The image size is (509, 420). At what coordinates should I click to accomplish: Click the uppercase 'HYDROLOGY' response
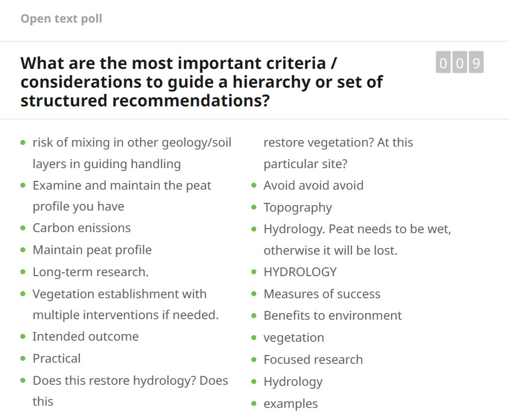pos(300,272)
